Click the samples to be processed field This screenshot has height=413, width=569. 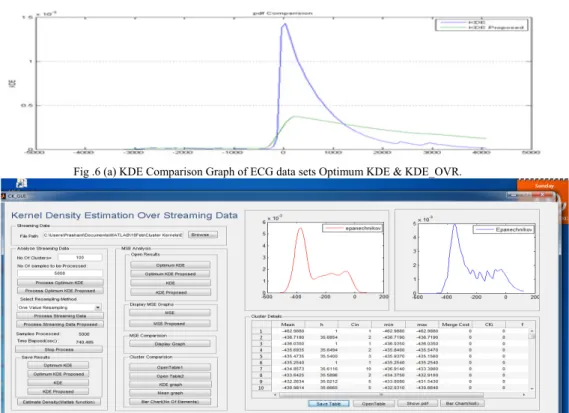pyautogui.click(x=60, y=273)
